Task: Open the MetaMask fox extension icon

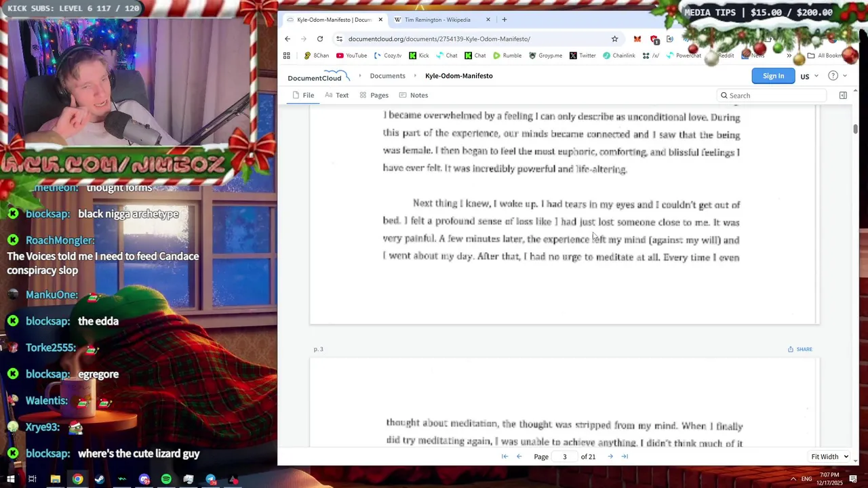Action: 637,39
